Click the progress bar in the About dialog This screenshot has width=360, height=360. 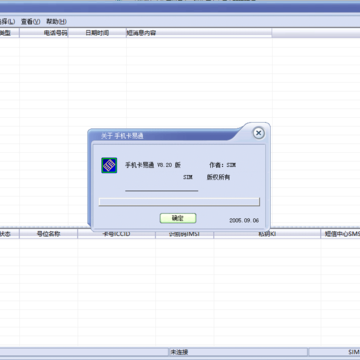179,202
